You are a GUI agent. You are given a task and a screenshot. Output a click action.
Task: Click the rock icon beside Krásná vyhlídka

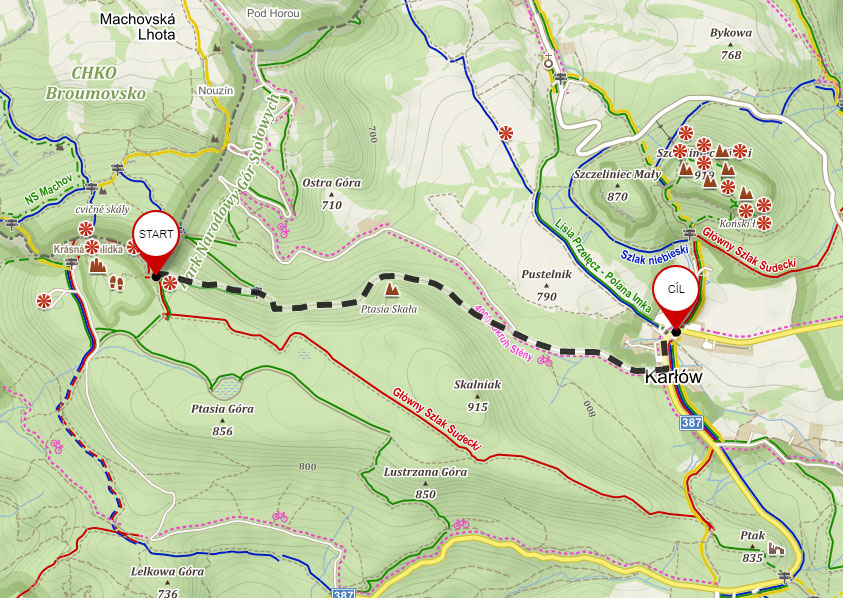point(97,265)
